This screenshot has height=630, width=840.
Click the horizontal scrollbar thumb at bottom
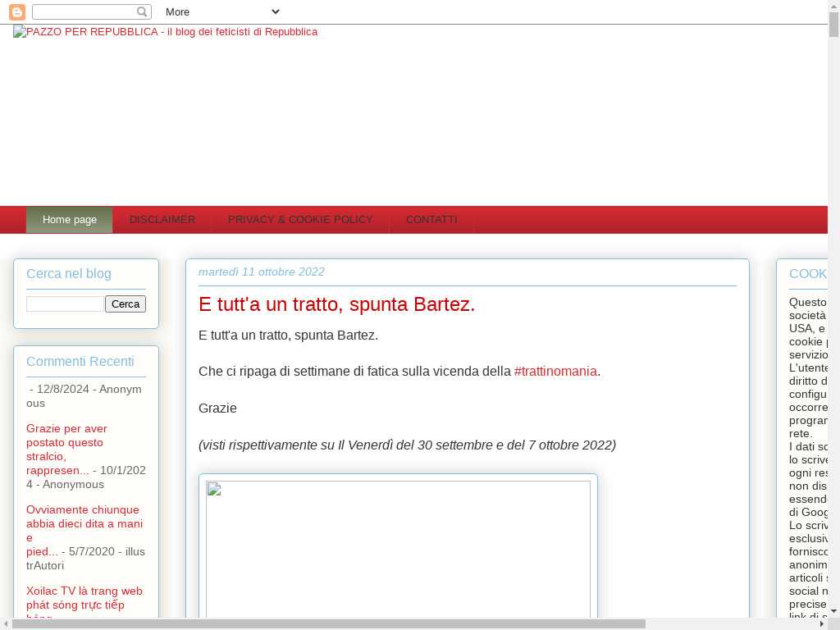coord(328,623)
